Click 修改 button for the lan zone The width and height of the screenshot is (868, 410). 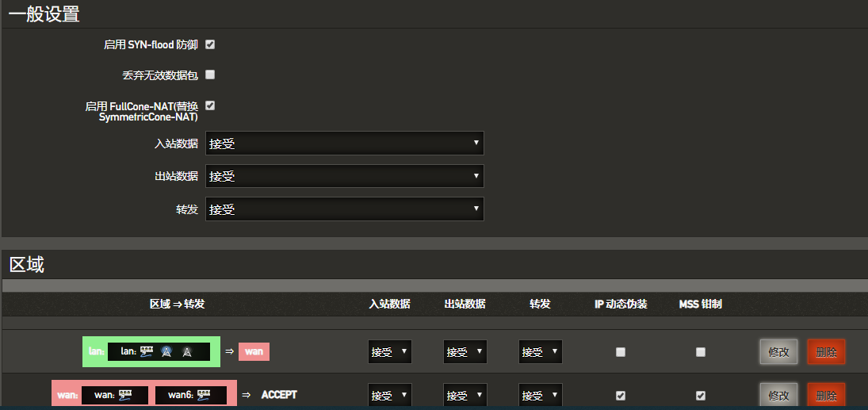tap(778, 352)
